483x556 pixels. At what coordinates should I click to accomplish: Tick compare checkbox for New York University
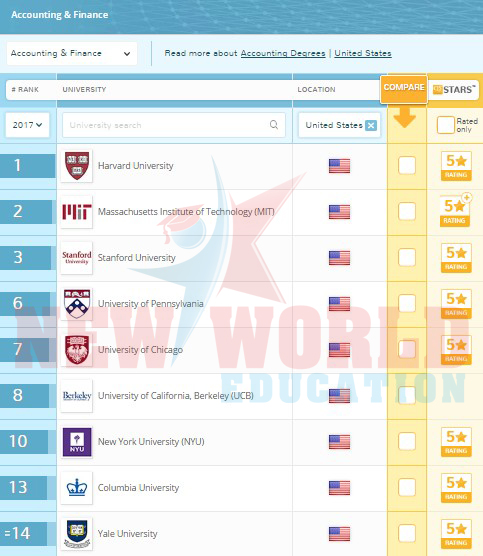[407, 441]
